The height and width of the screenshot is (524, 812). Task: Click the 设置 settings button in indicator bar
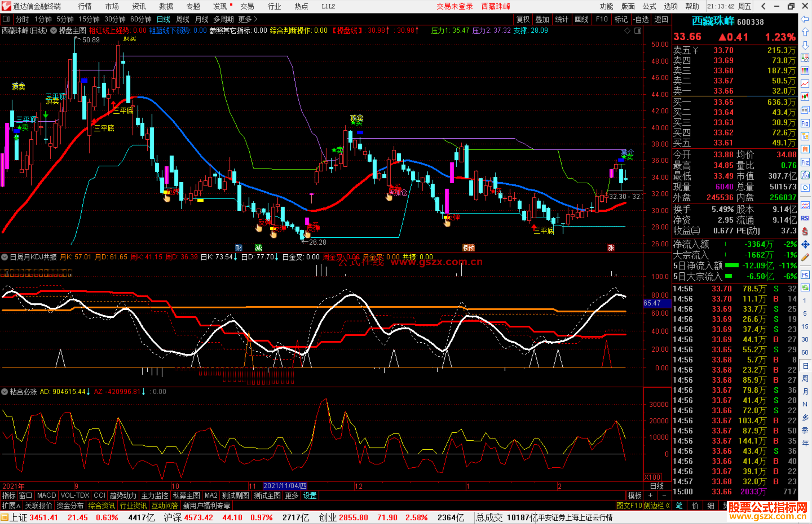pos(310,496)
